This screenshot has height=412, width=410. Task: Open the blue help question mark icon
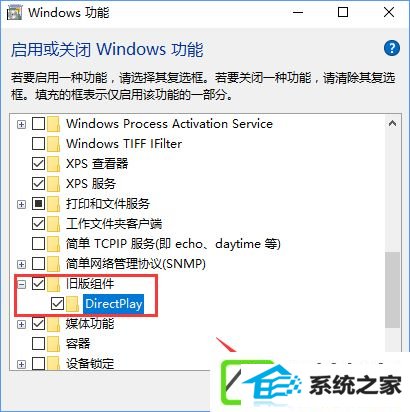point(392,49)
